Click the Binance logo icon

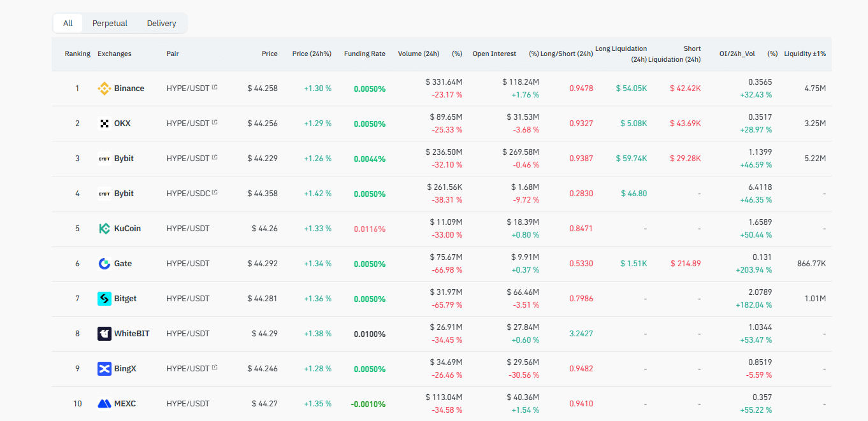click(105, 89)
